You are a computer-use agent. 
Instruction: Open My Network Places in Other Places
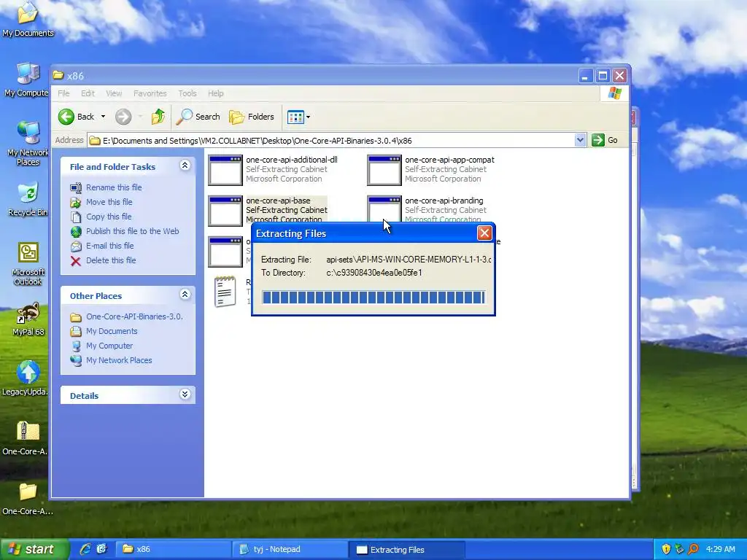119,360
